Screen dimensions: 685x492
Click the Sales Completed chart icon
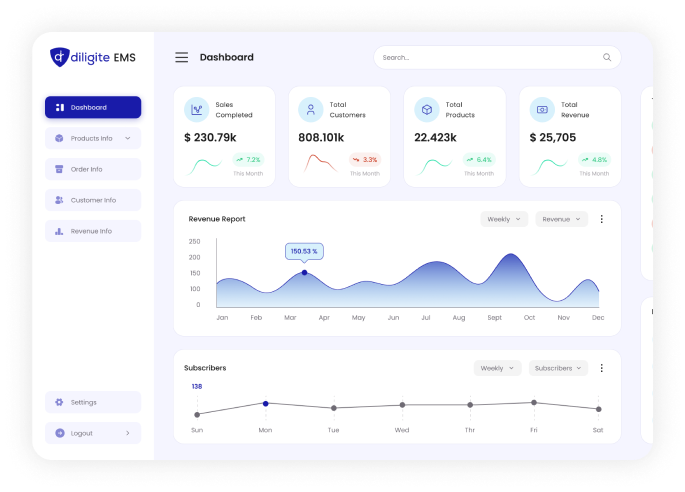pyautogui.click(x=197, y=109)
